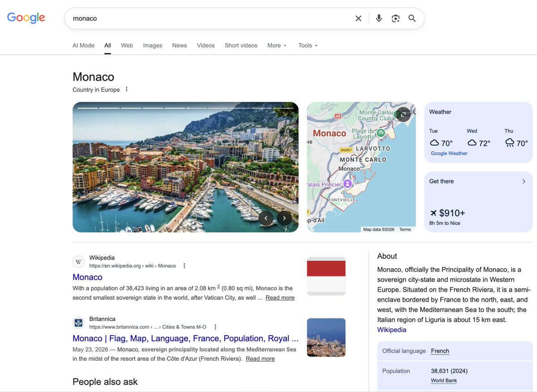Click the map Terms link
The width and height of the screenshot is (537, 392).
405,229
